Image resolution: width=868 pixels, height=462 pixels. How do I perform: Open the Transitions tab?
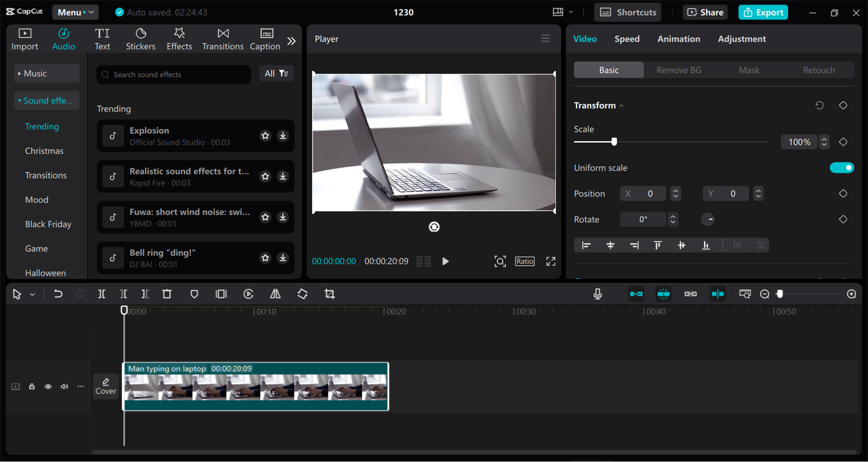[222, 39]
